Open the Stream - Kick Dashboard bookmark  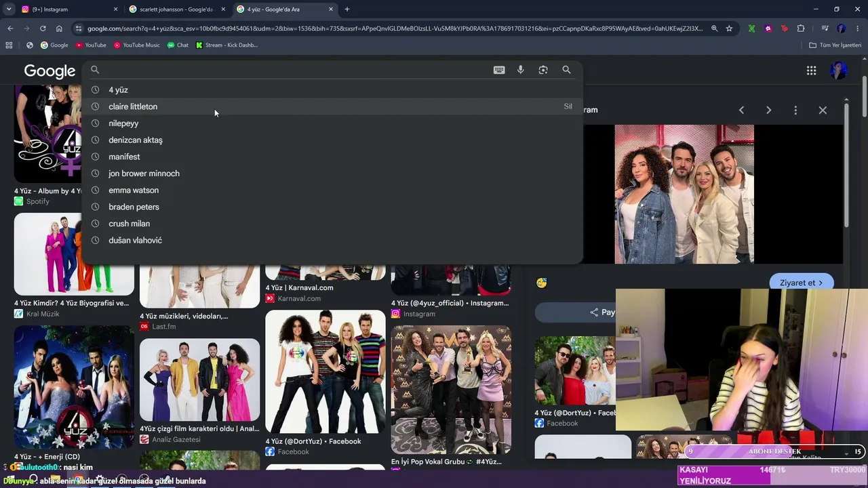click(226, 45)
